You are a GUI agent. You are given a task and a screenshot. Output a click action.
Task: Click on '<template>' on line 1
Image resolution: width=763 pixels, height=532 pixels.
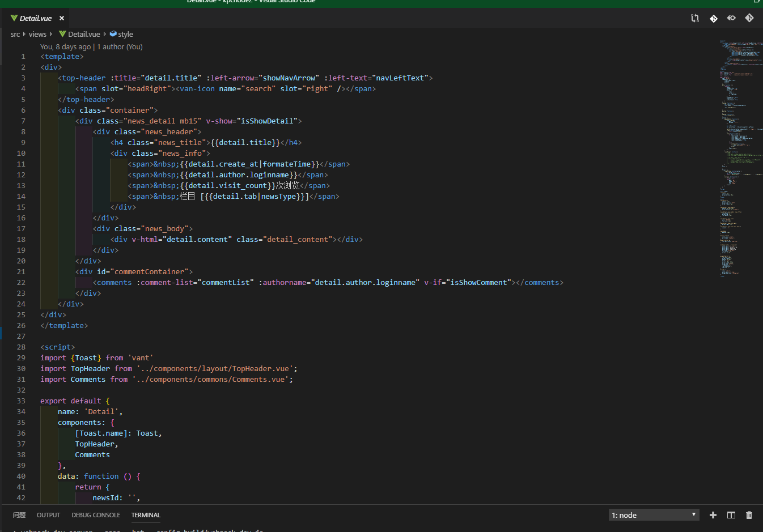[x=62, y=56]
